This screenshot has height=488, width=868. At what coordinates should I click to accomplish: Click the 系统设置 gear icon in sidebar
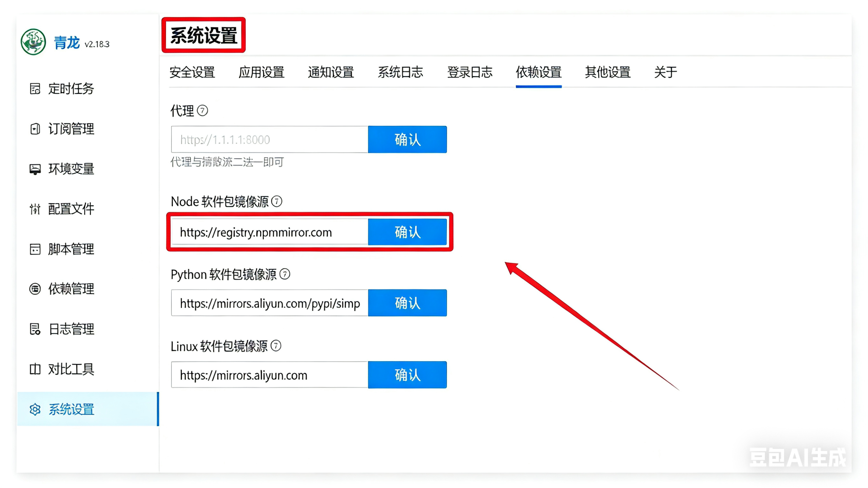pos(35,409)
